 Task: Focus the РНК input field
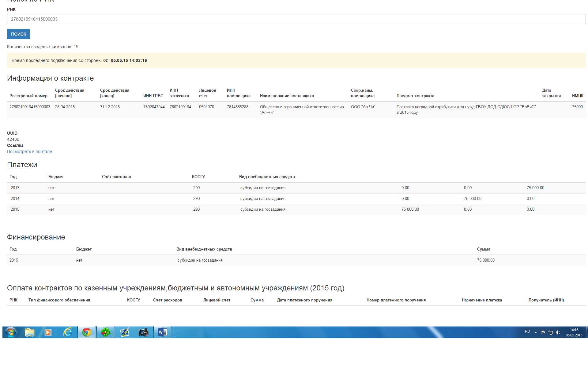tap(296, 19)
